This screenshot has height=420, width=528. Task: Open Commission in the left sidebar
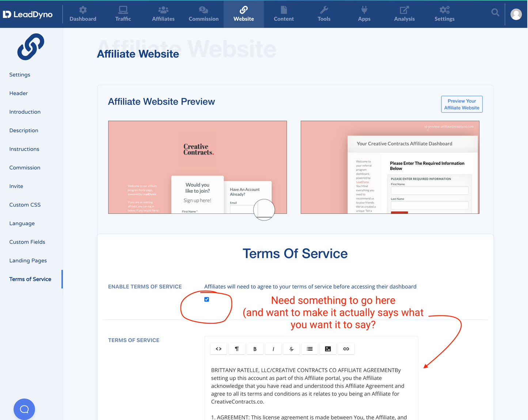(x=25, y=168)
